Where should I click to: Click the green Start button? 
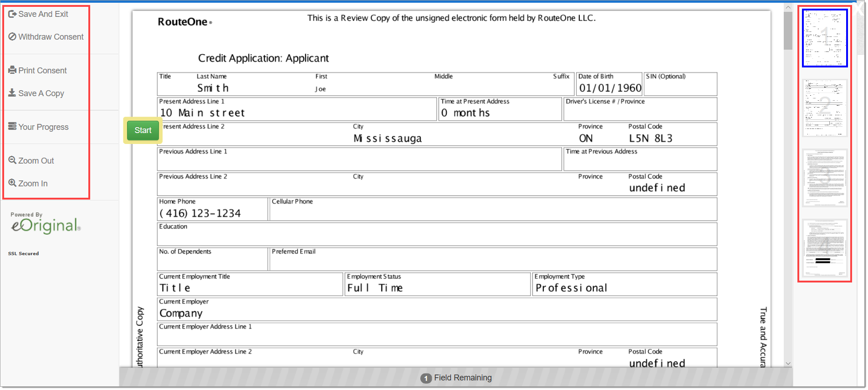tap(143, 130)
